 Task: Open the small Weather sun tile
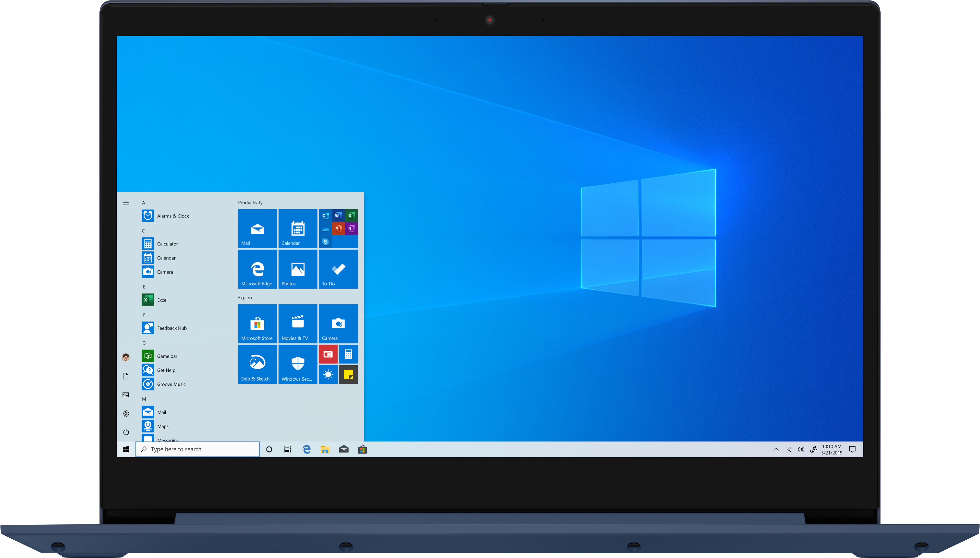point(328,374)
